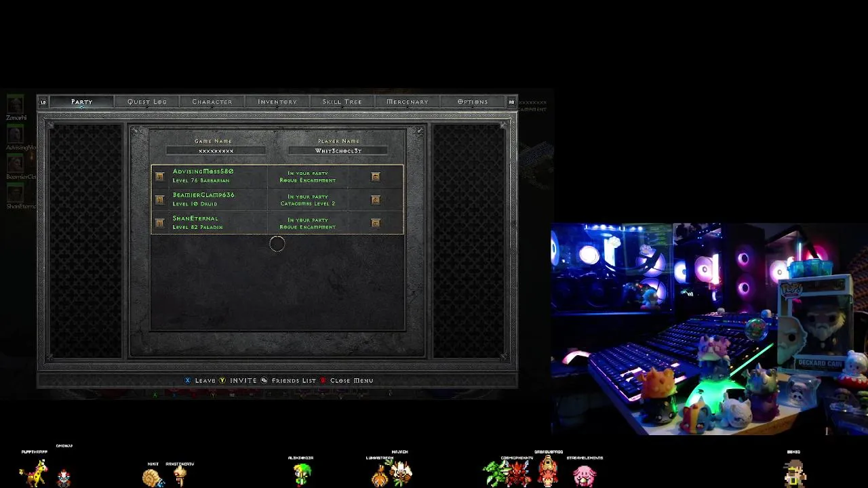The width and height of the screenshot is (868, 488).
Task: Click Rogue Encampment in ShanEternal's row
Action: [x=308, y=227]
